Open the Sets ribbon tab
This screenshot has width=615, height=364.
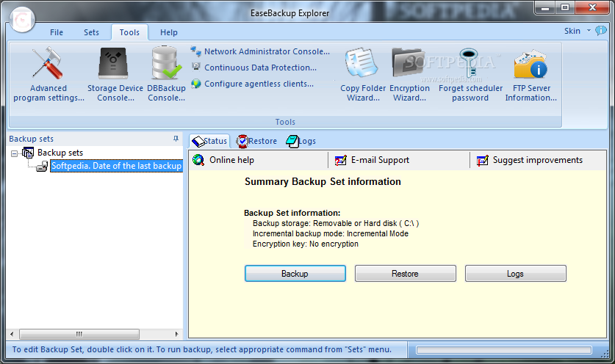[x=91, y=32]
